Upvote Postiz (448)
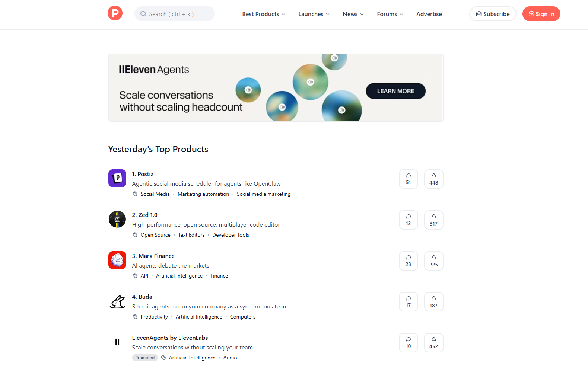This screenshot has height=371, width=588. click(433, 179)
